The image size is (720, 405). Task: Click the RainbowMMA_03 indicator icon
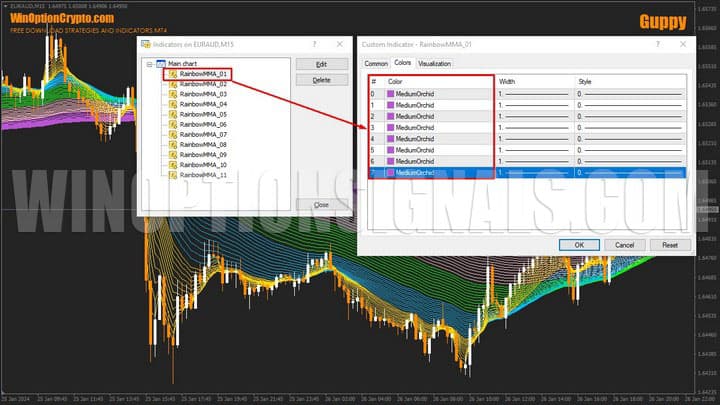173,94
